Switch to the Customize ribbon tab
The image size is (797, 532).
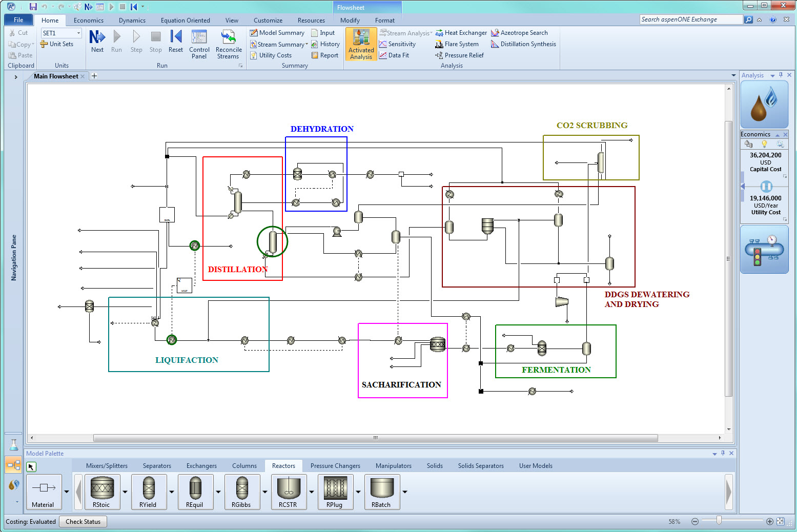tap(268, 21)
